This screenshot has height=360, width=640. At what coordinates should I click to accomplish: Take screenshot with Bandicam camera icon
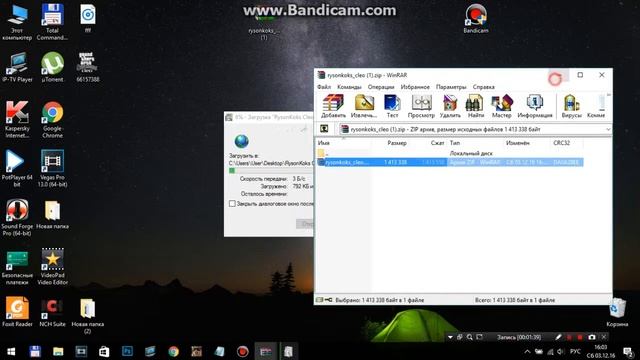(591, 337)
